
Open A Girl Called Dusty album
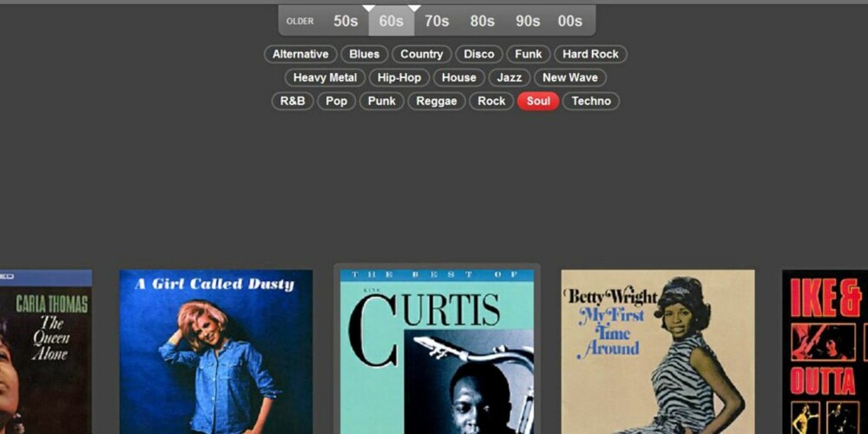tap(216, 352)
